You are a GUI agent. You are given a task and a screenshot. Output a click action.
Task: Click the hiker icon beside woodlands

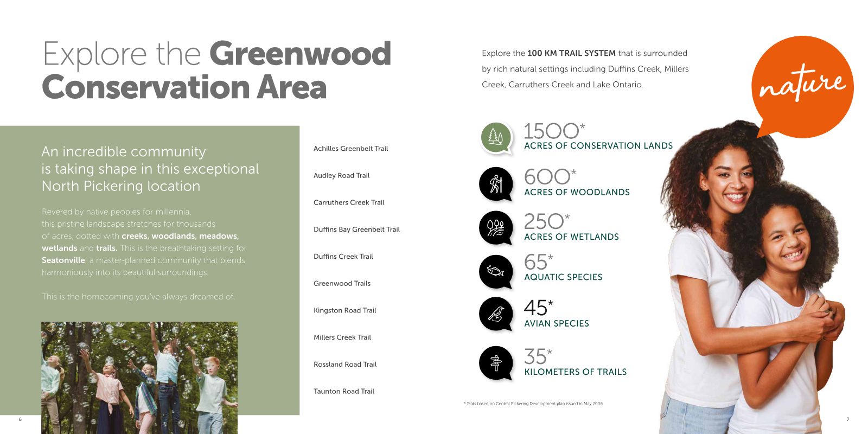coord(496,183)
